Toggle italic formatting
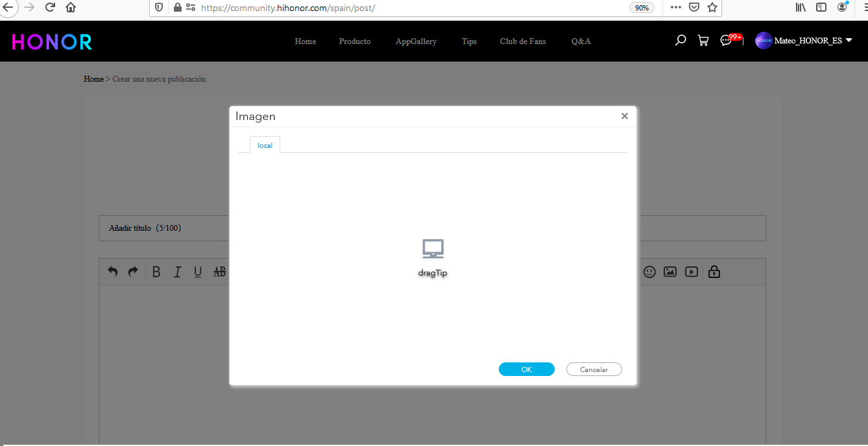Image resolution: width=868 pixels, height=446 pixels. pyautogui.click(x=177, y=272)
